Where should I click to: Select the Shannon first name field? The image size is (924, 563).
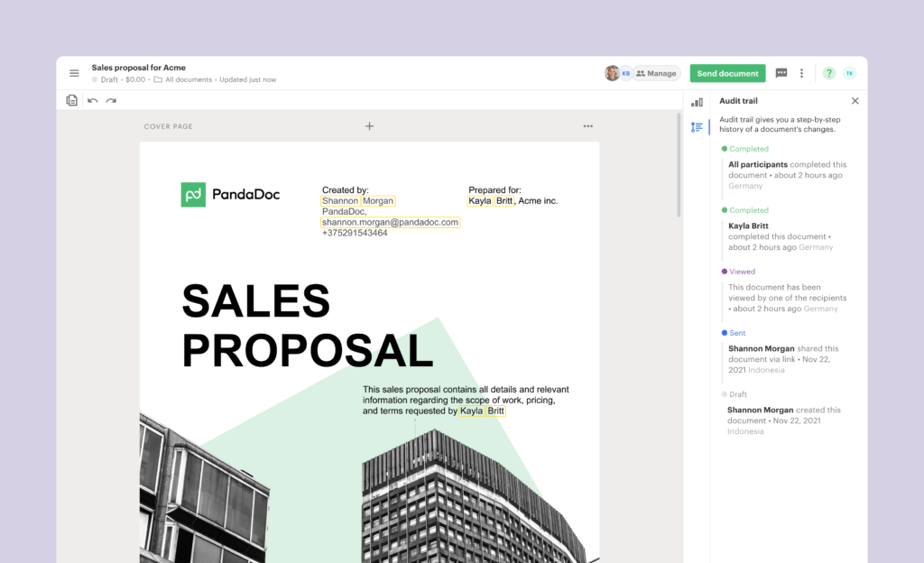click(339, 201)
